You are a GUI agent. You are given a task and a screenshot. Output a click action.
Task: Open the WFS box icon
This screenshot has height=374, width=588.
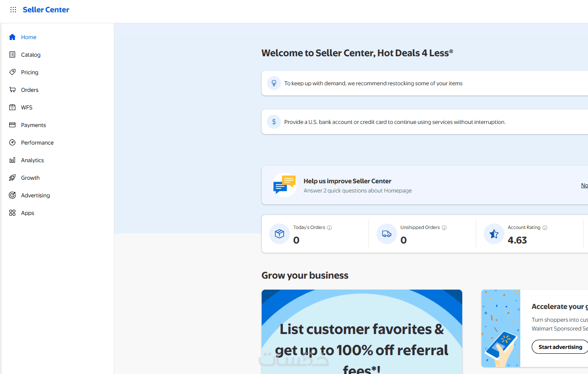point(12,107)
